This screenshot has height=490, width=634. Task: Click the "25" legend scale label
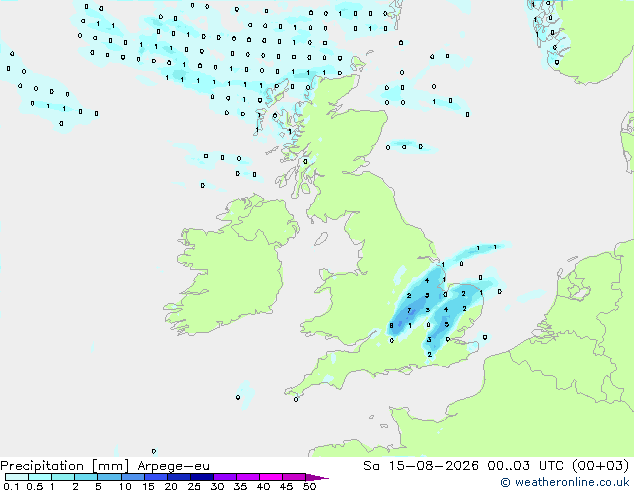pos(194,486)
